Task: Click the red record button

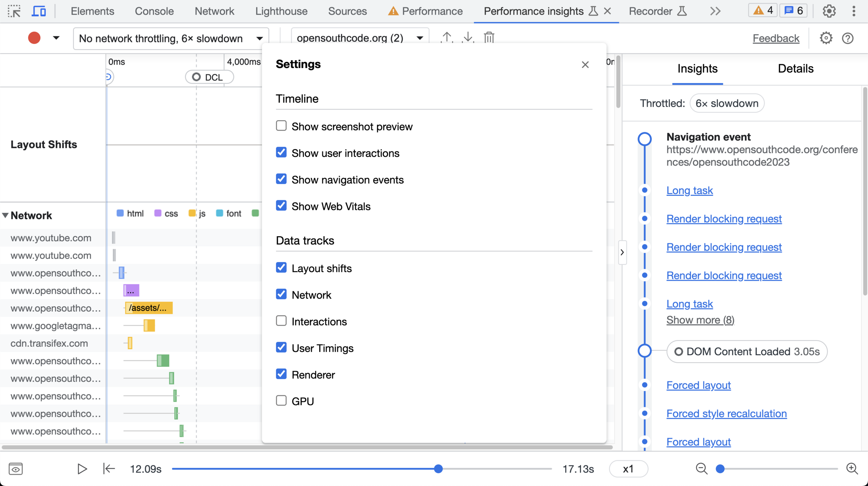Action: pos(34,38)
